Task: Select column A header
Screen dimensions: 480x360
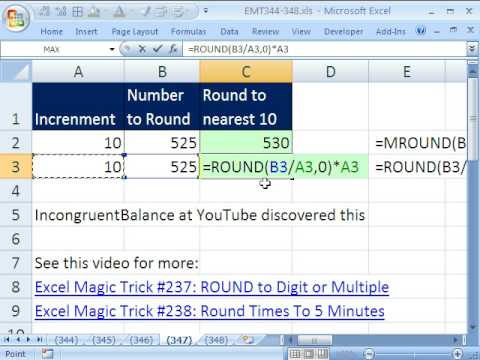Action: point(78,71)
